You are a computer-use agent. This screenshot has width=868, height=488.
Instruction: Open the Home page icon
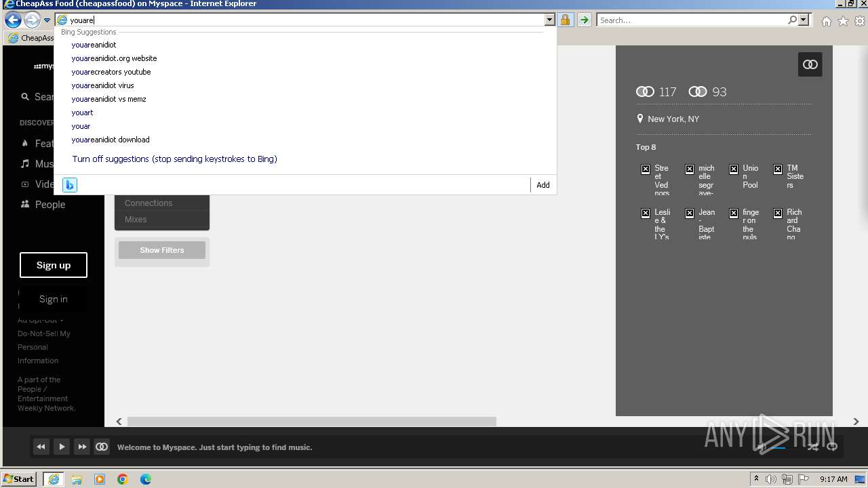[x=826, y=21]
